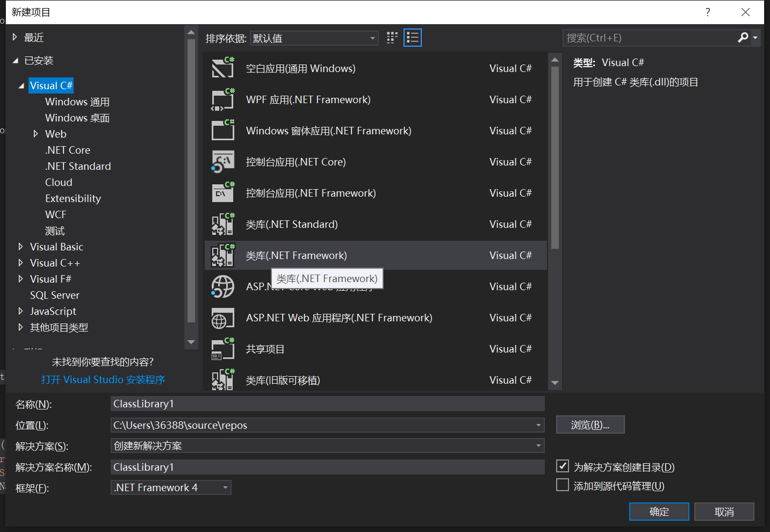
Task: Click 取消 button
Action: pos(724,512)
